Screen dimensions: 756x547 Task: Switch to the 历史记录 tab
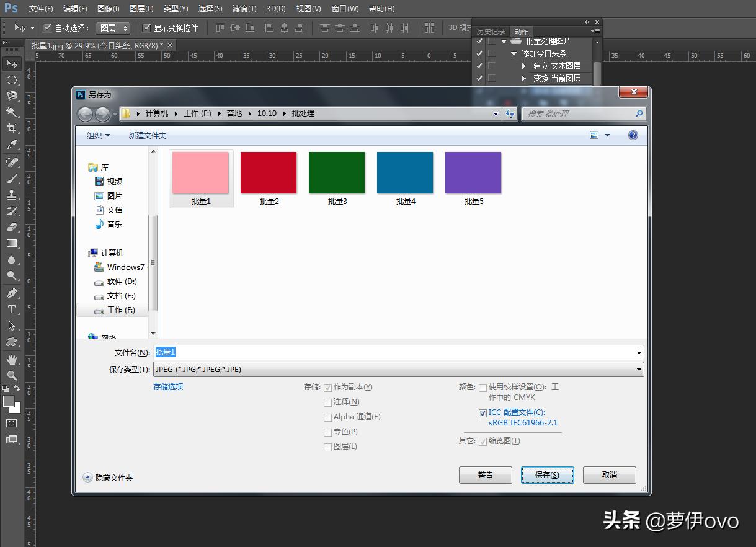[491, 32]
